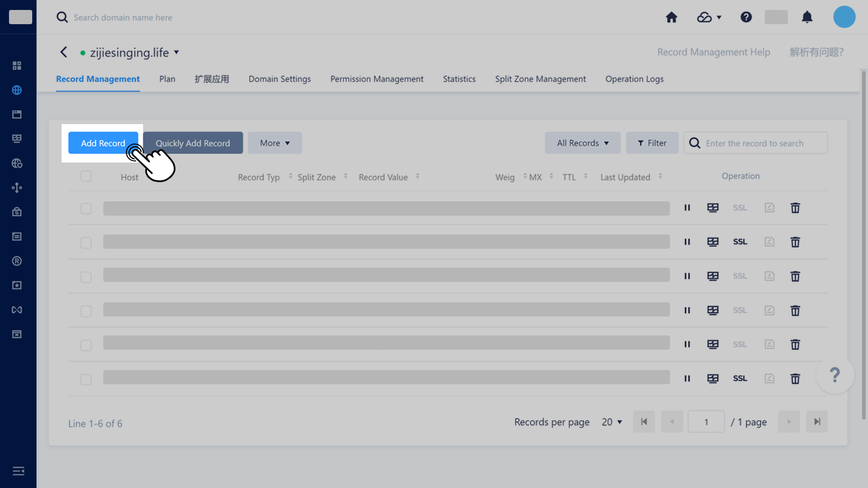
Task: Open the Operation Logs tab
Action: coord(634,79)
